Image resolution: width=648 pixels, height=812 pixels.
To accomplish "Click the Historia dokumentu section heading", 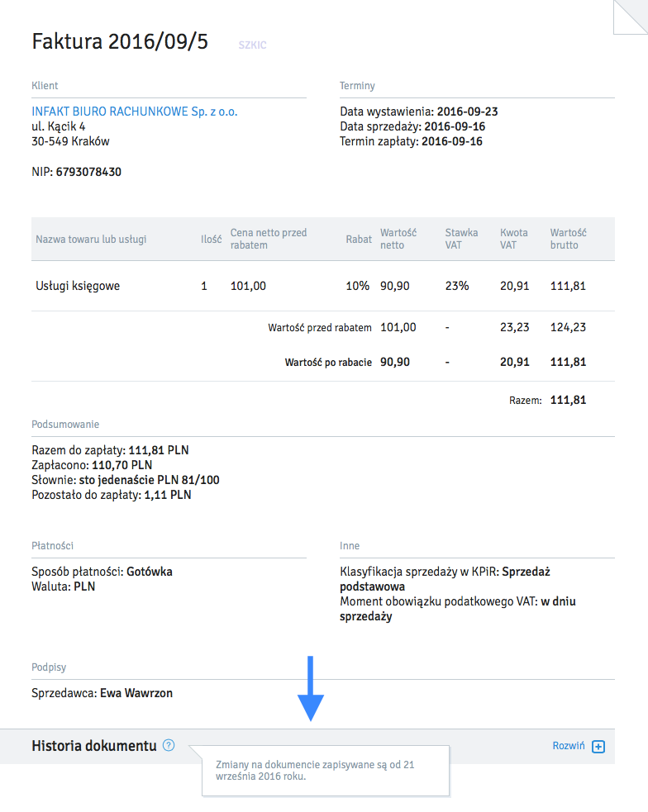I will (93, 746).
